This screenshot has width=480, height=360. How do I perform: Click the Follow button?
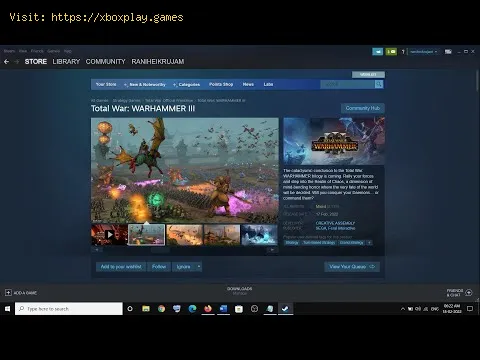pos(159,267)
